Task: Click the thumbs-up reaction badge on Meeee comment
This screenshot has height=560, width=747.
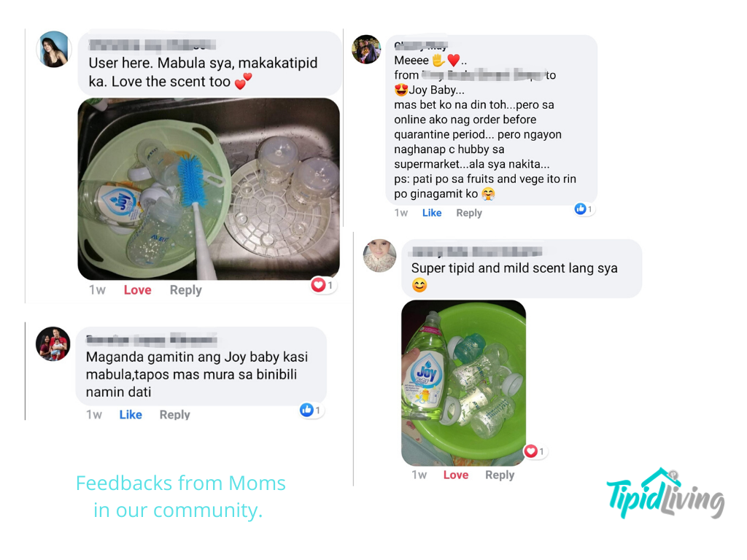Action: 584,209
